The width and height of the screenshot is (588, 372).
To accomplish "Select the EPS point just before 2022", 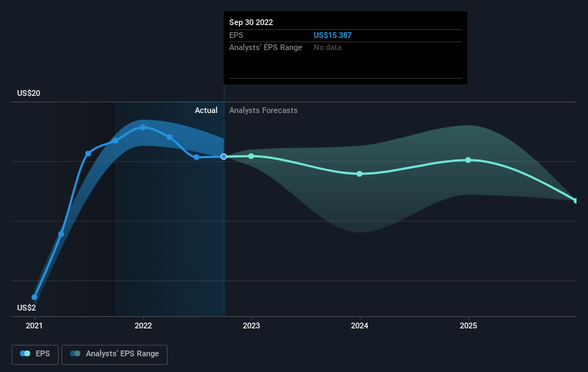I will pyautogui.click(x=115, y=141).
